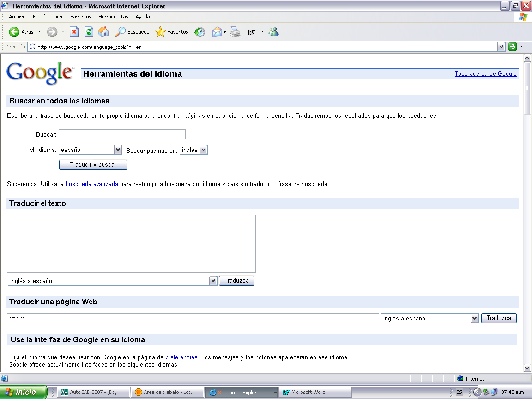Click the vertical scrollbar thumb
532x399 pixels.
click(x=527, y=89)
